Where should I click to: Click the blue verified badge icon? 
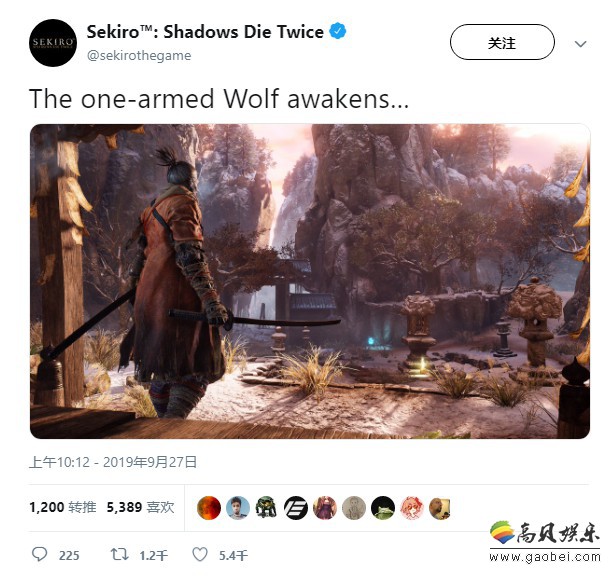point(337,31)
